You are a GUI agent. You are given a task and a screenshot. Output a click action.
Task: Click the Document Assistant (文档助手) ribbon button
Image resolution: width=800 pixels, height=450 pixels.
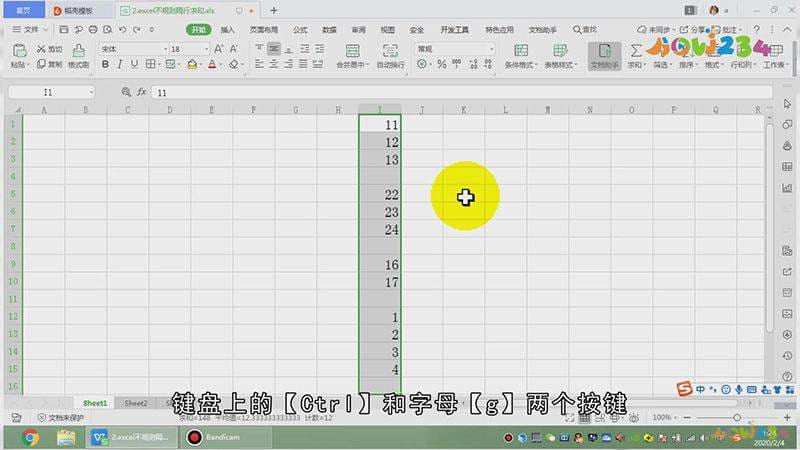click(x=605, y=56)
